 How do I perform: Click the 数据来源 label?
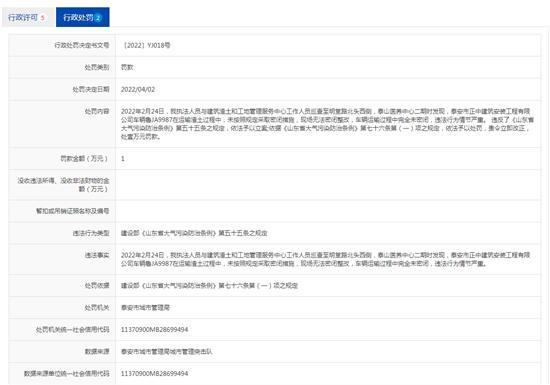97,352
